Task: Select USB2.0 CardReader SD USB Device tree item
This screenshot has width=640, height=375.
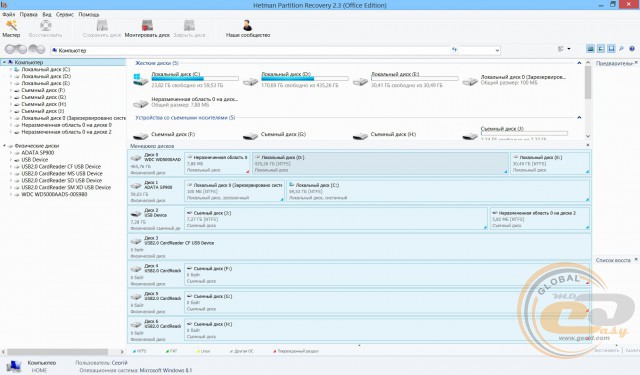Action: point(62,180)
